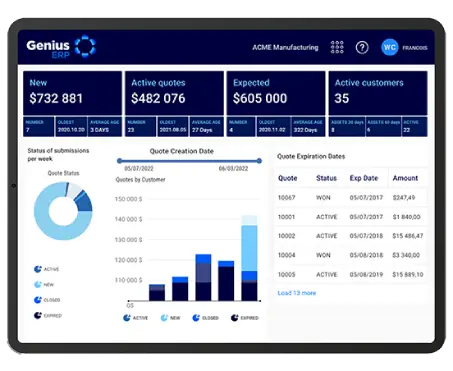This screenshot has width=453, height=371.
Task: Select quote 10001 row number
Action: tap(287, 217)
